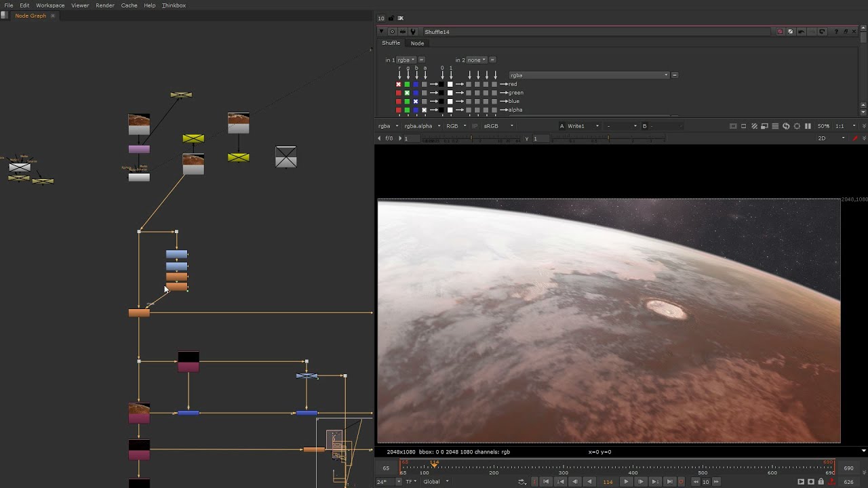The width and height of the screenshot is (868, 488).
Task: Open the Render menu
Action: [x=105, y=5]
